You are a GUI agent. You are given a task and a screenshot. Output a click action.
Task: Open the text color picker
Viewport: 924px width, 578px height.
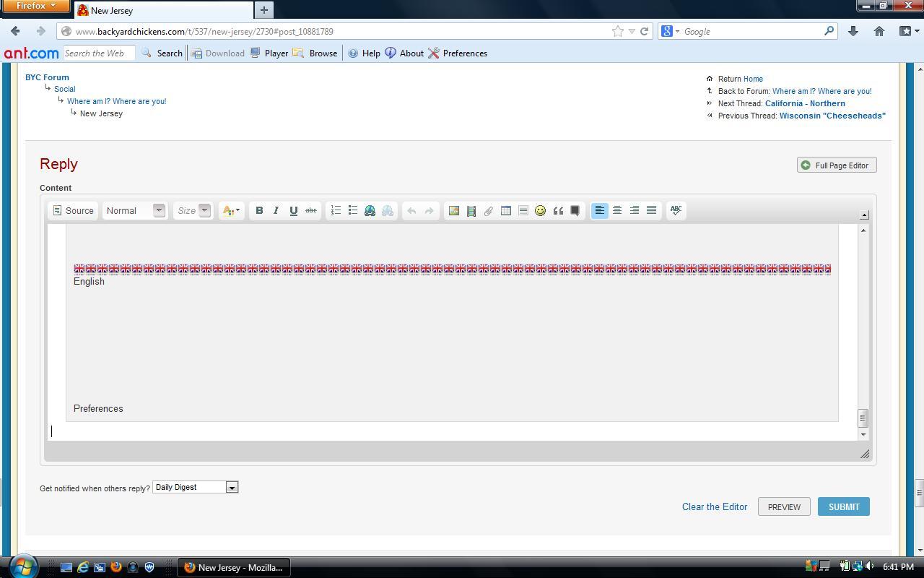click(231, 210)
